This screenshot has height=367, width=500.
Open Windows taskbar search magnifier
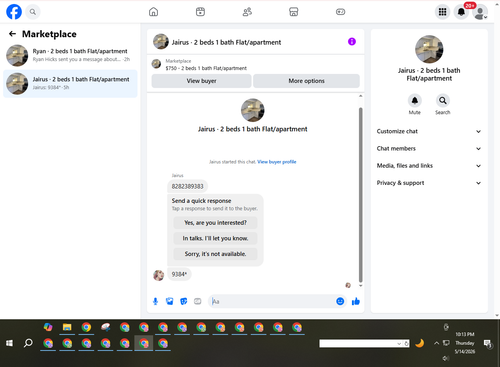28,343
